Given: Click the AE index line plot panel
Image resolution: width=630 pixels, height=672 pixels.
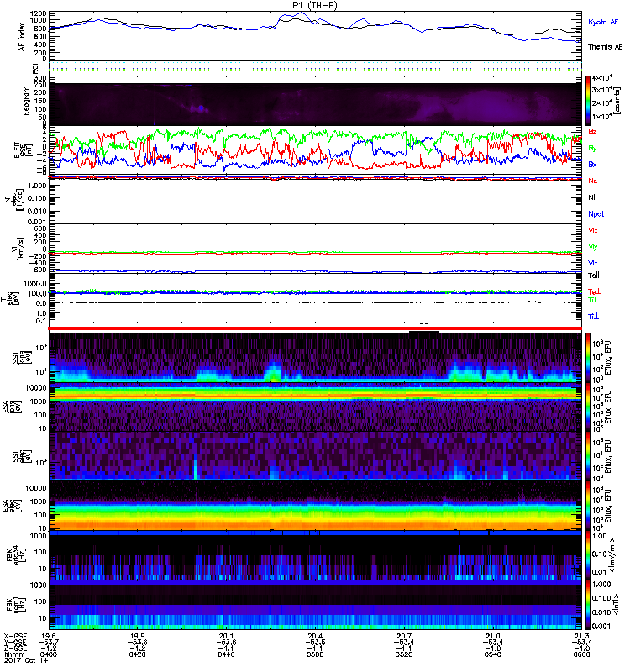Looking at the screenshot, I should 315,35.
